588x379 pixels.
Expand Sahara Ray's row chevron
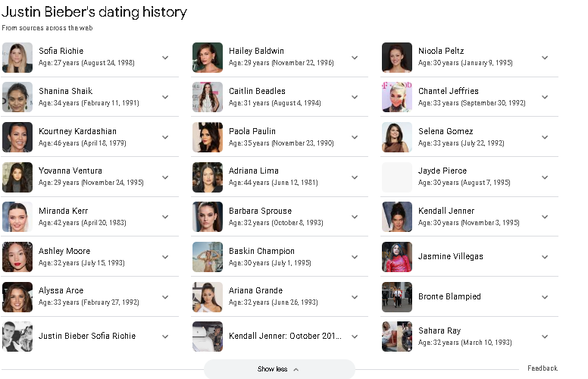(x=544, y=337)
